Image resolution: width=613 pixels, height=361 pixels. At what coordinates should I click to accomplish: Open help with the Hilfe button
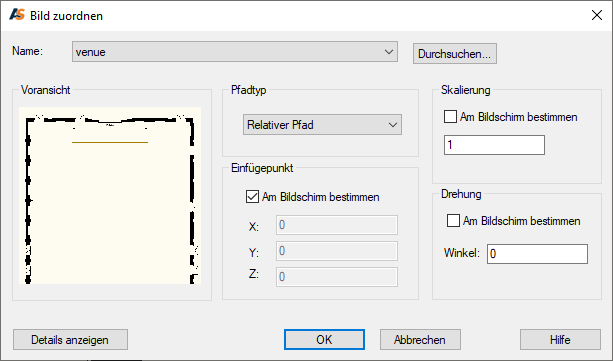(x=560, y=339)
